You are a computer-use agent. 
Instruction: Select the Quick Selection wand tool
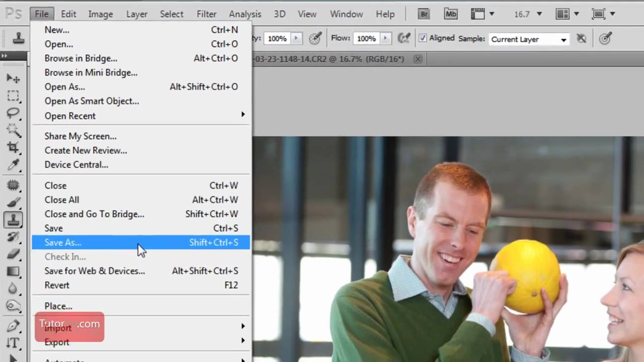click(x=13, y=131)
